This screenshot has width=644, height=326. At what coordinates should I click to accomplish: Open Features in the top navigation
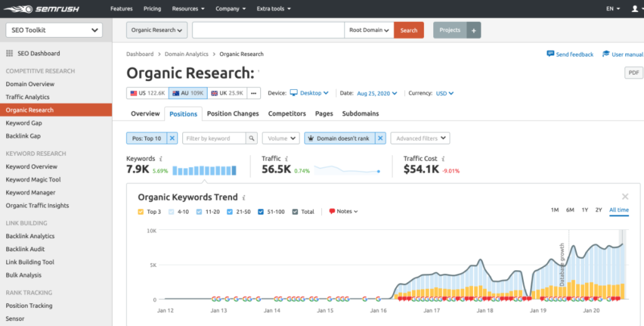(x=121, y=9)
